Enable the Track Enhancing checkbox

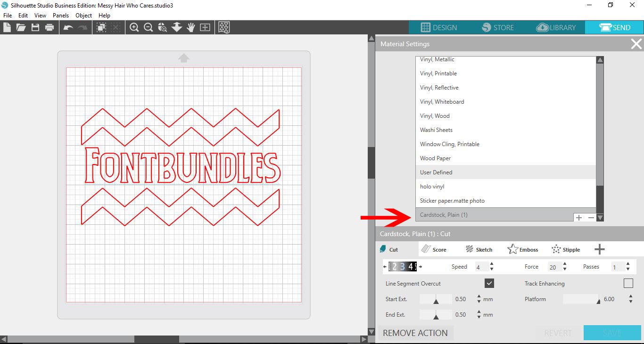(x=628, y=283)
